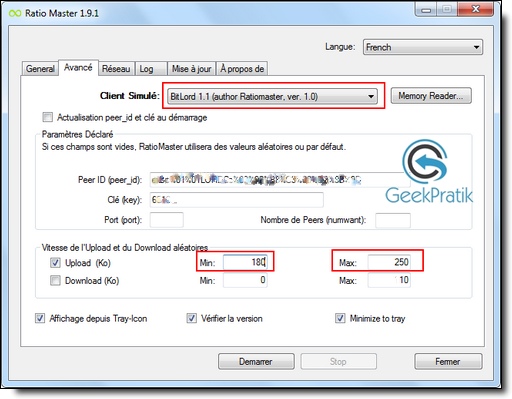The width and height of the screenshot is (512, 399).
Task: Switch to the Log tab
Action: 151,69
